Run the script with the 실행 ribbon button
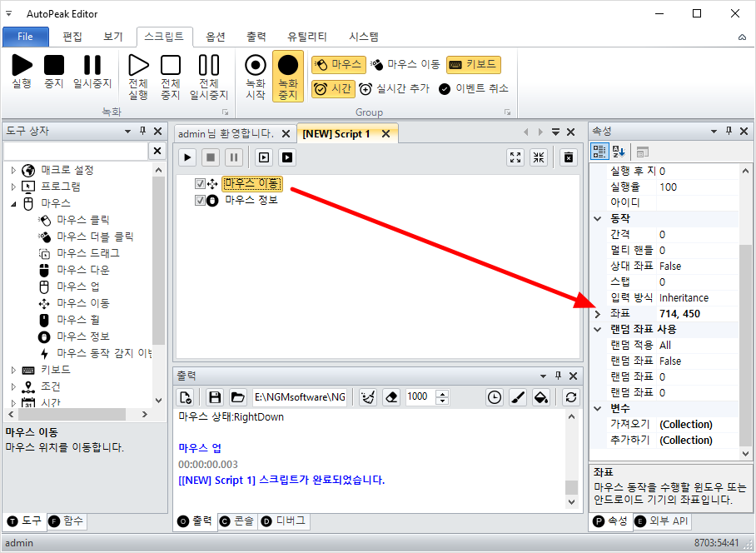 click(x=22, y=72)
